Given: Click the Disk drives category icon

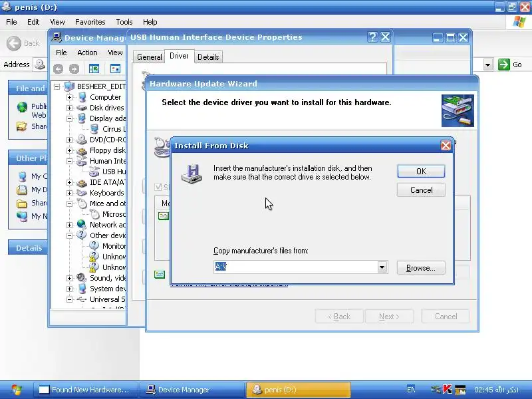Looking at the screenshot, I should pyautogui.click(x=81, y=108).
